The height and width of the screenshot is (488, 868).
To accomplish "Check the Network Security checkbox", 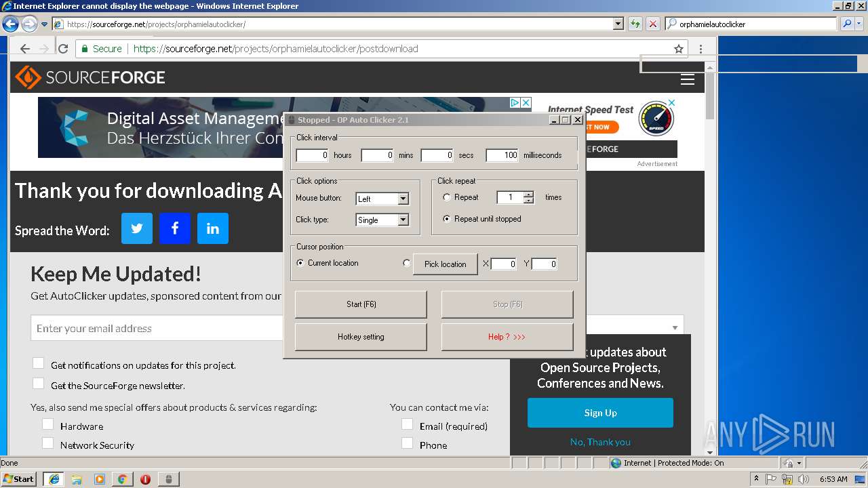I will (x=47, y=443).
